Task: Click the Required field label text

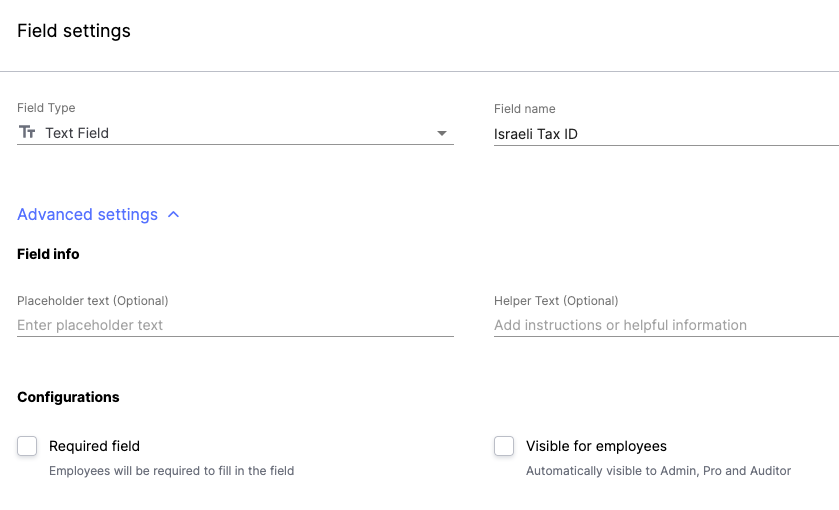Action: [94, 446]
